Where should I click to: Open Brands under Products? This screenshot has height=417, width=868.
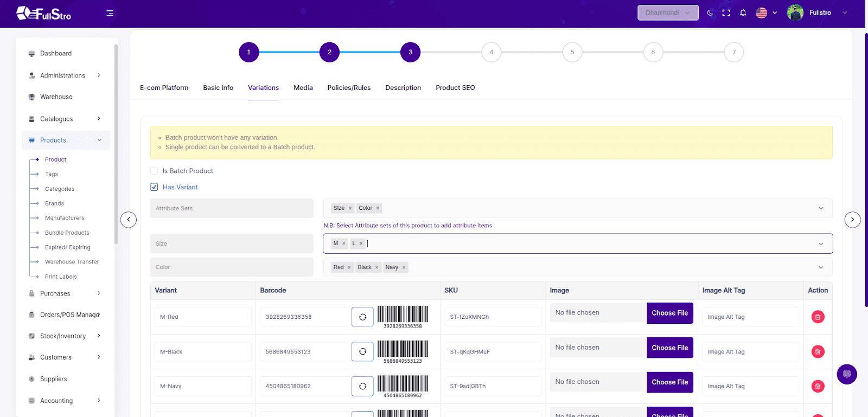pyautogui.click(x=54, y=203)
